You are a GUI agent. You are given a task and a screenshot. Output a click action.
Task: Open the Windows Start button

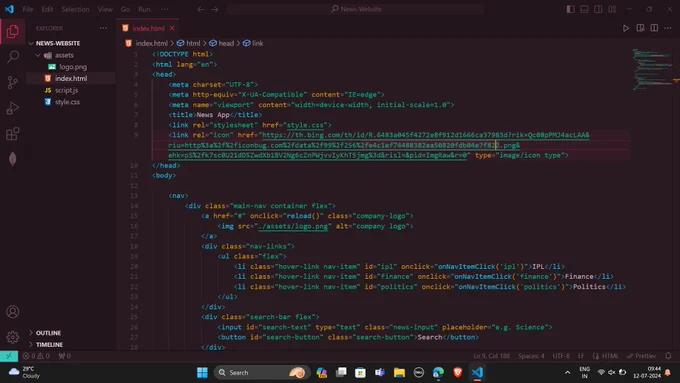coord(202,373)
